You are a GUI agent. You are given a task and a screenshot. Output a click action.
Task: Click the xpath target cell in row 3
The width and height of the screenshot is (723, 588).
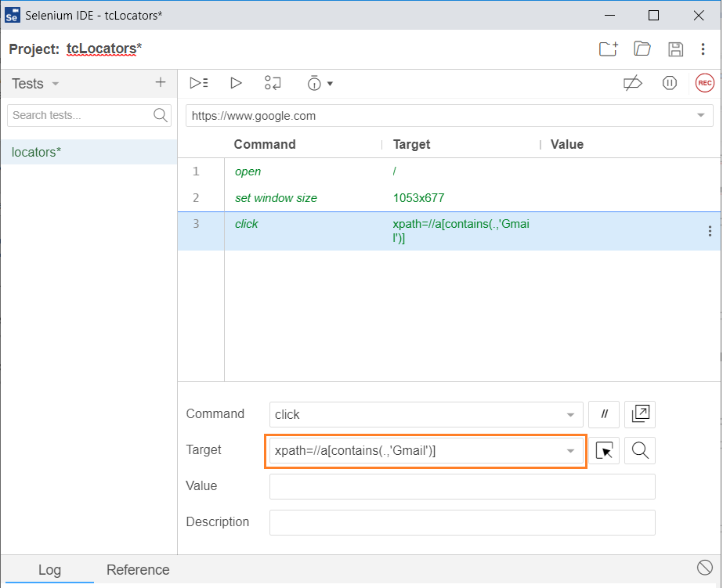(461, 231)
